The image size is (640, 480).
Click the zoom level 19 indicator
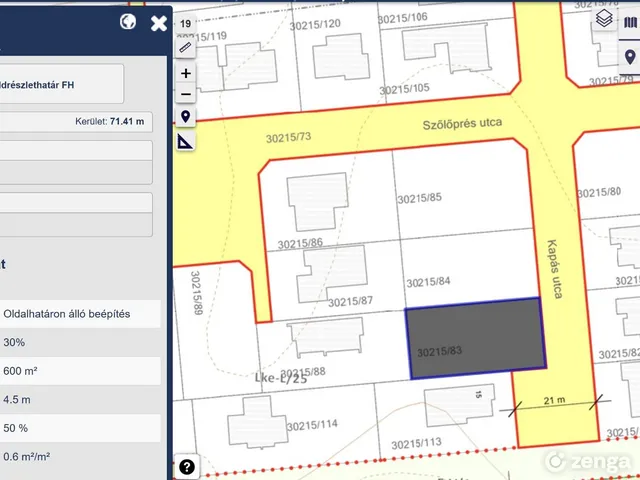(185, 23)
